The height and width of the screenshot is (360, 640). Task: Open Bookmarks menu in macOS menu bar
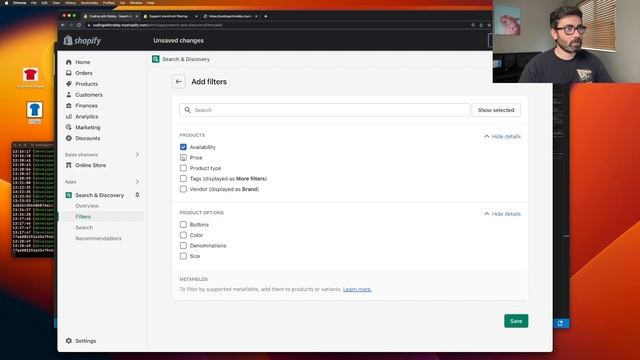(89, 3)
